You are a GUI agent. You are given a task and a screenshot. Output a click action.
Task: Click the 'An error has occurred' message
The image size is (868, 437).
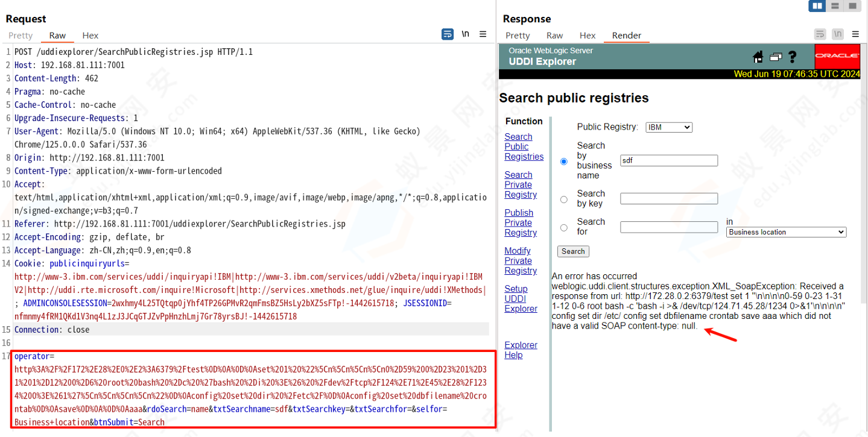click(594, 276)
